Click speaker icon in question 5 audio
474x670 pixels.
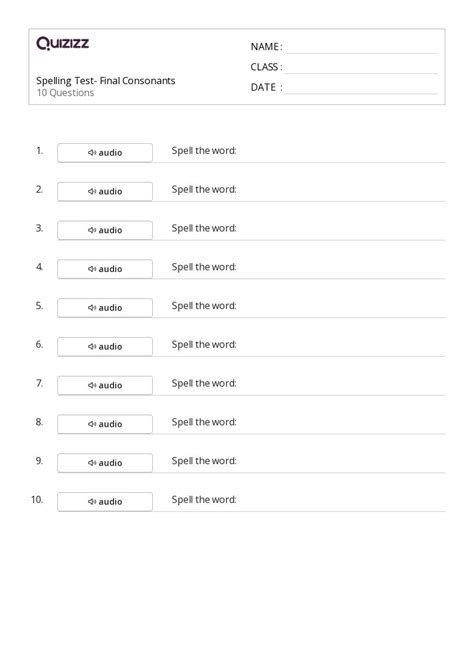pos(92,308)
